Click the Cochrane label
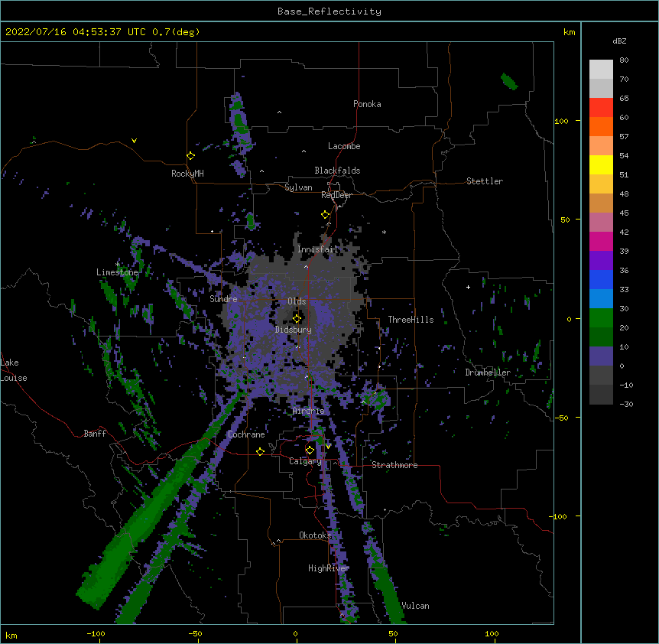 tap(246, 434)
